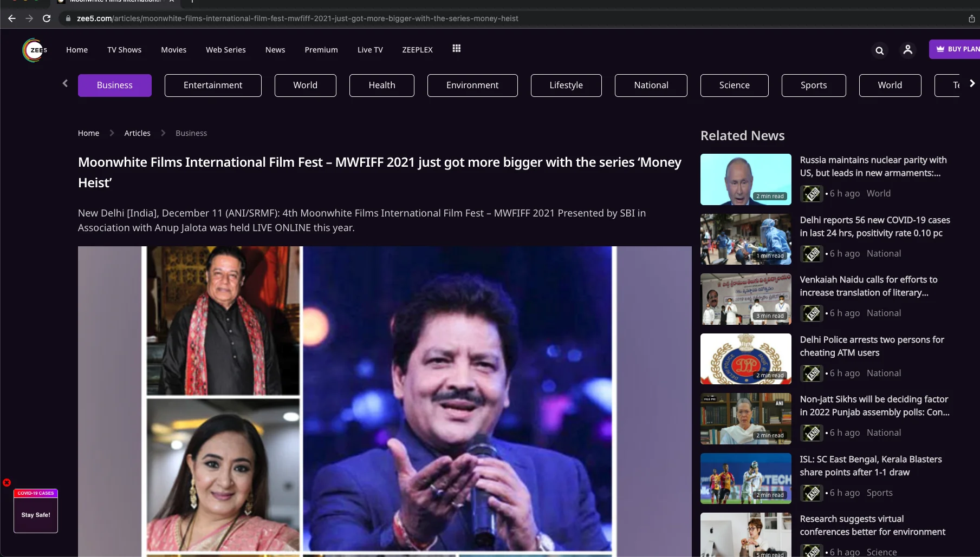980x557 pixels.
Task: Click the browser back arrow
Action: point(12,18)
